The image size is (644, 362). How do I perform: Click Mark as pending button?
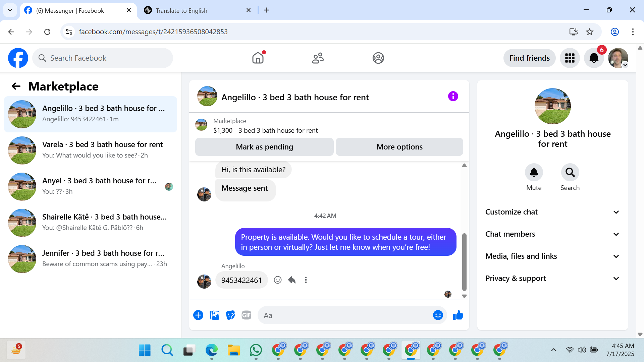coord(264,147)
